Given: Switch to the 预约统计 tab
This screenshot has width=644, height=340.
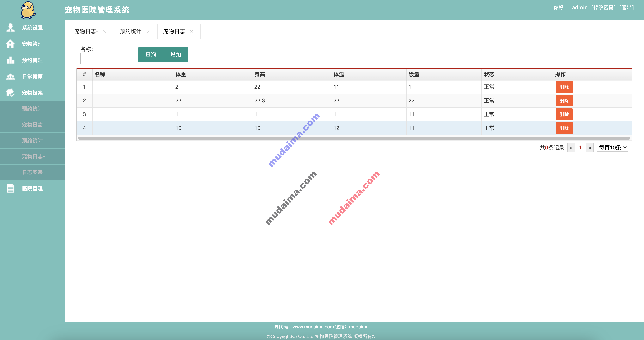Looking at the screenshot, I should pyautogui.click(x=131, y=32).
